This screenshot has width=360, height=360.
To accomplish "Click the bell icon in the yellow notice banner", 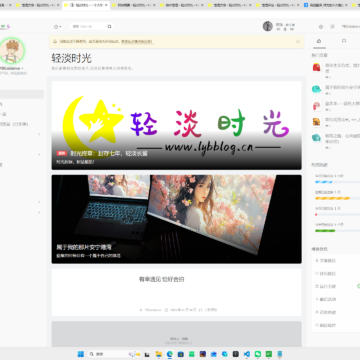I will [x=55, y=42].
